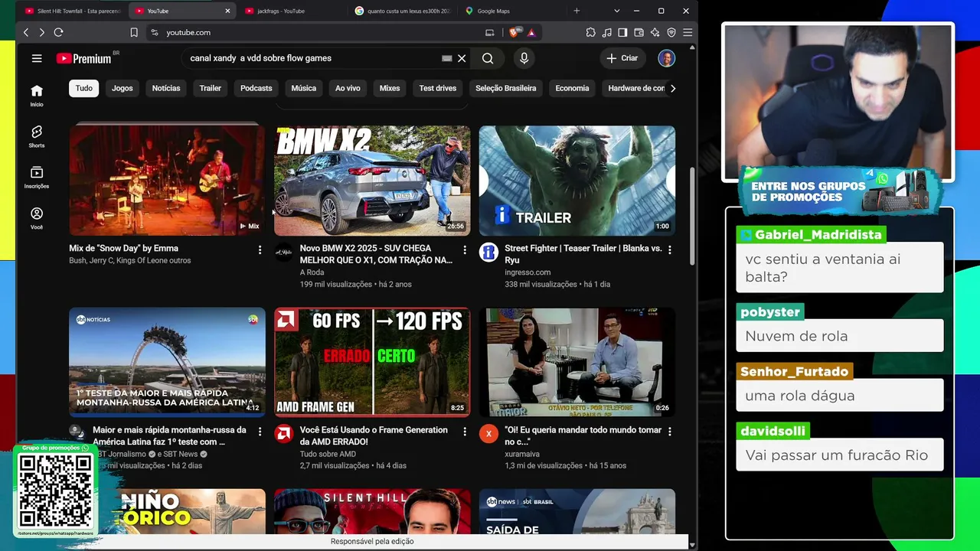Choose the Mixes filter chip
Image resolution: width=980 pixels, height=551 pixels.
click(x=390, y=88)
